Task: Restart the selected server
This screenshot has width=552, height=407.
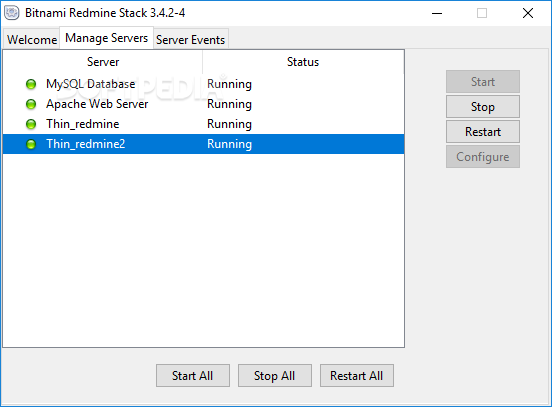Action: point(483,132)
